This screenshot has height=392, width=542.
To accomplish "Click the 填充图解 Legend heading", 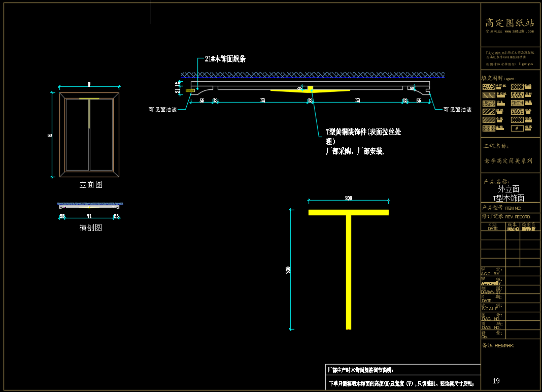I will tap(497, 79).
